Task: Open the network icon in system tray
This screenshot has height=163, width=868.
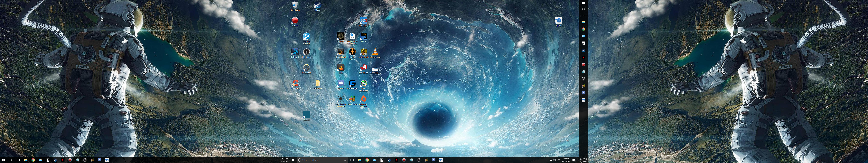Action: 551,160
